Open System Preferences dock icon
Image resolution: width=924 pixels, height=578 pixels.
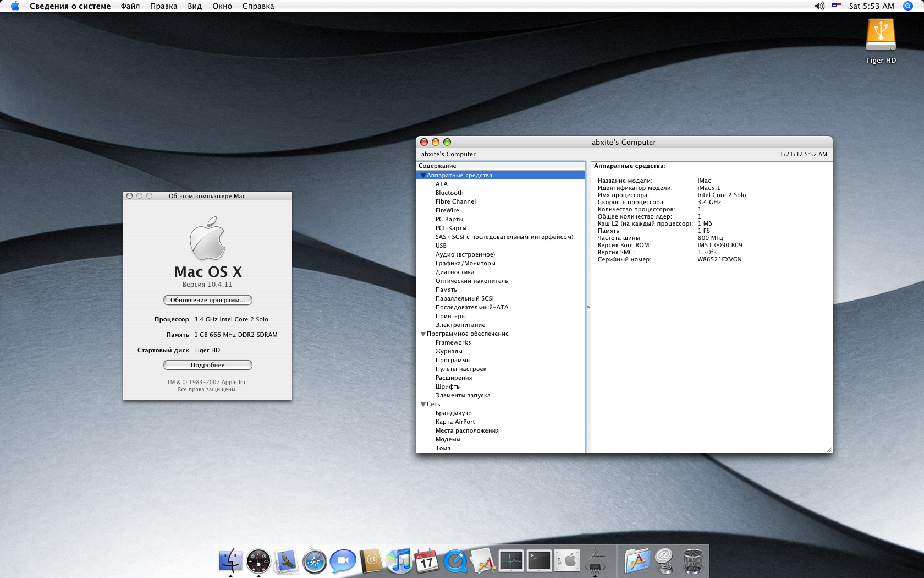567,561
